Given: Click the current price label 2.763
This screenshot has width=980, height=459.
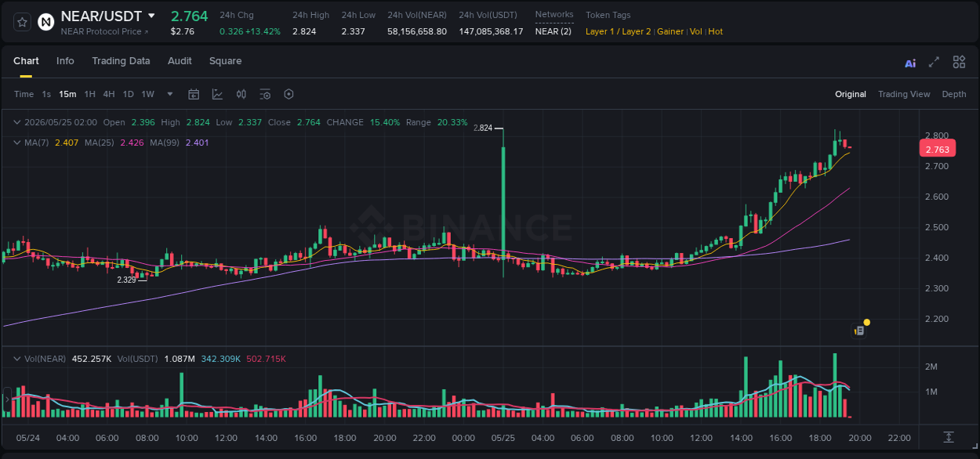Looking at the screenshot, I should (937, 149).
